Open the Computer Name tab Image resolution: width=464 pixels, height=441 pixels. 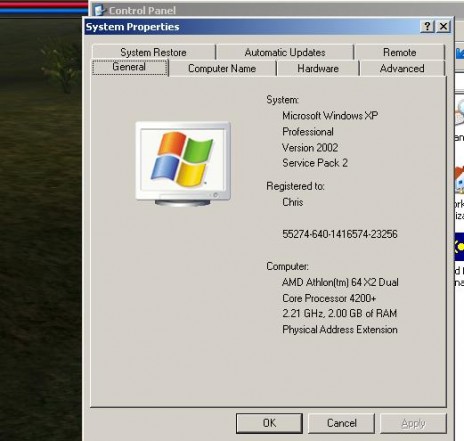pyautogui.click(x=222, y=69)
